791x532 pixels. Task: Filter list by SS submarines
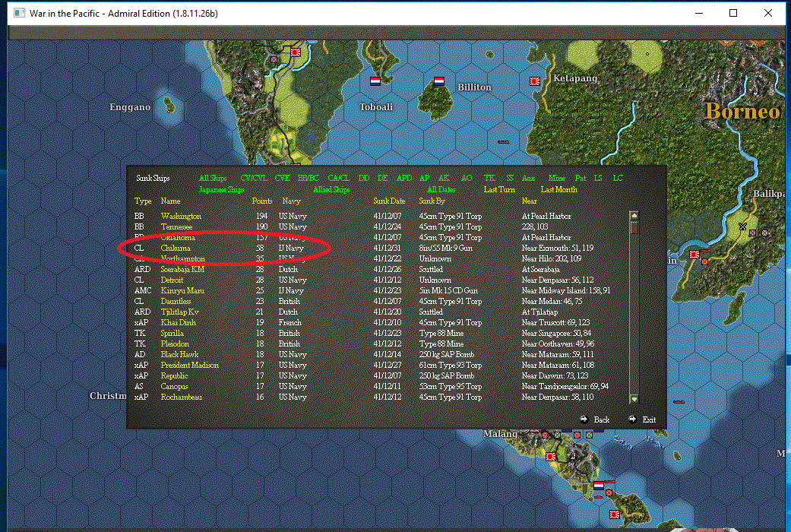(510, 178)
